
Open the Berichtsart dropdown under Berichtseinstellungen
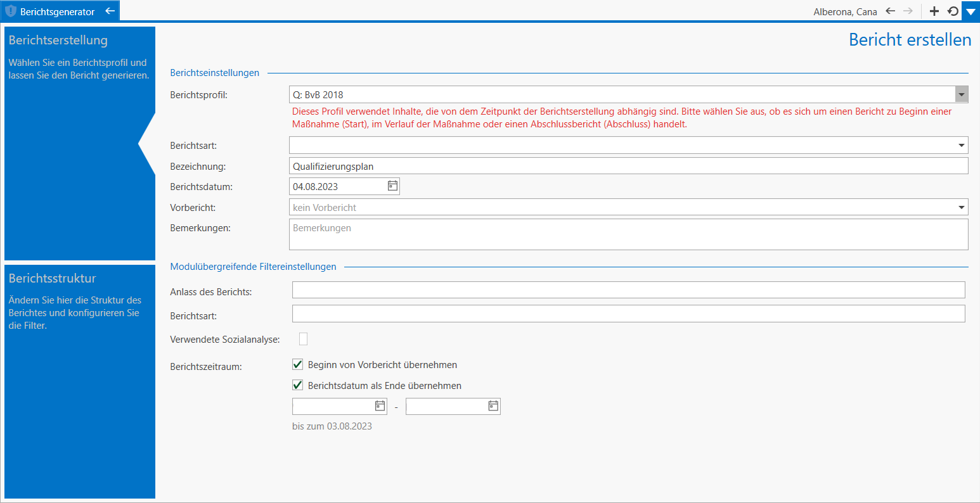click(x=962, y=146)
